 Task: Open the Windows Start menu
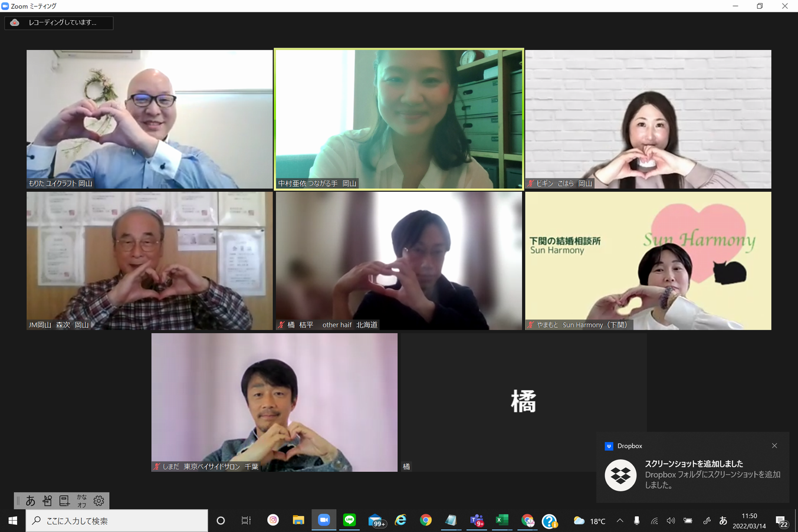pos(12,520)
